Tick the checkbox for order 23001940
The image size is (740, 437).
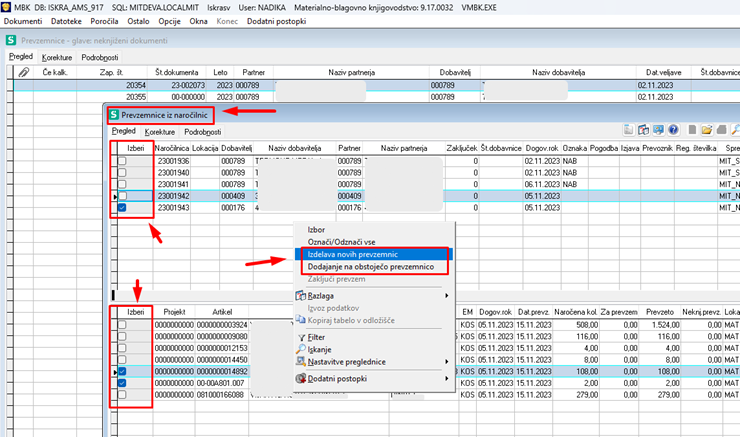tap(122, 173)
